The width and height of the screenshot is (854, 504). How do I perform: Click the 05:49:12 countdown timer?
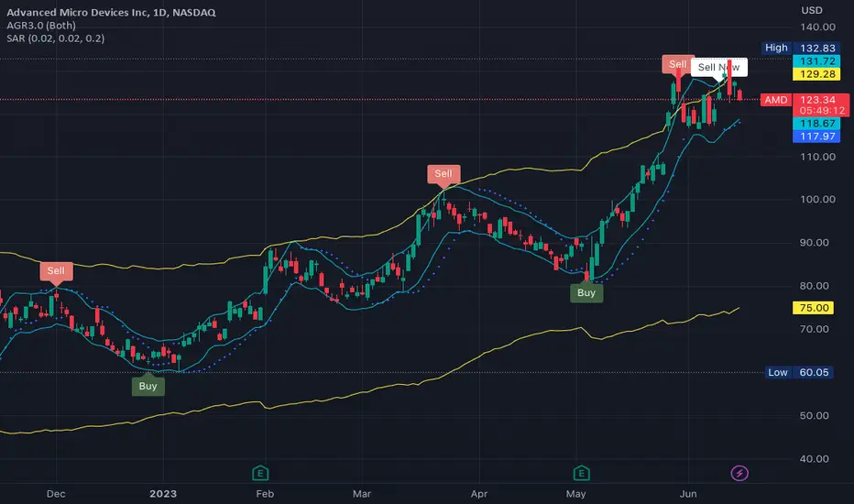[x=823, y=111]
